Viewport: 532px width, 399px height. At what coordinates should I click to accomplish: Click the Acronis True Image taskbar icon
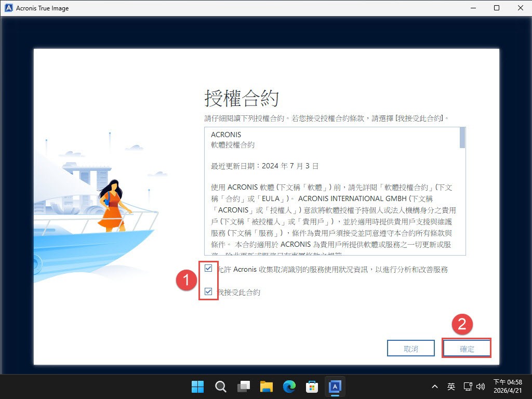point(335,387)
